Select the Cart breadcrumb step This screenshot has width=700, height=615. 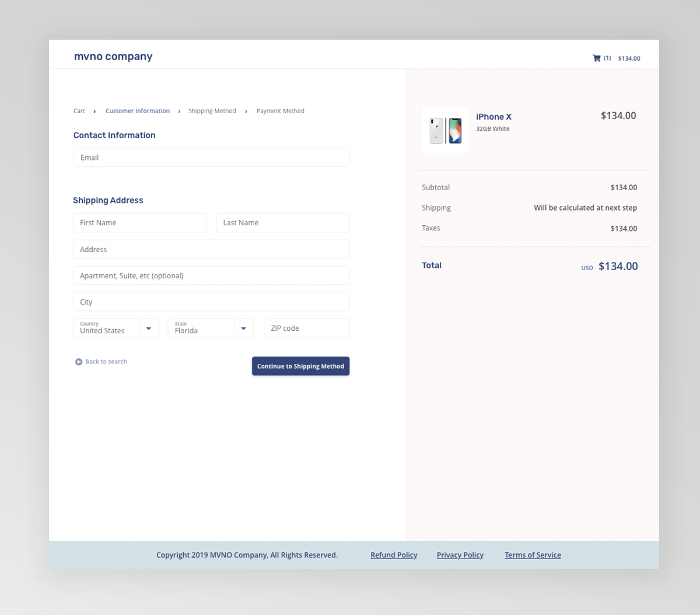(79, 111)
